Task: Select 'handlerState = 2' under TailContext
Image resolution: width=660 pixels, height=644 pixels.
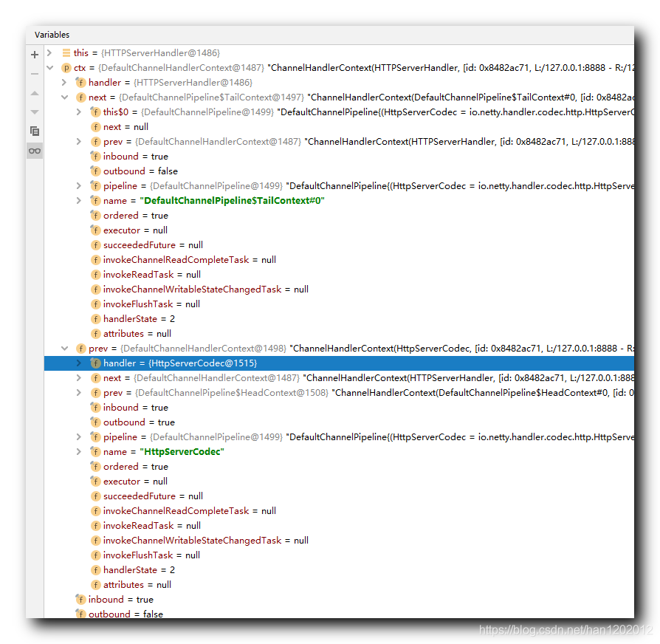Action: (339, 319)
